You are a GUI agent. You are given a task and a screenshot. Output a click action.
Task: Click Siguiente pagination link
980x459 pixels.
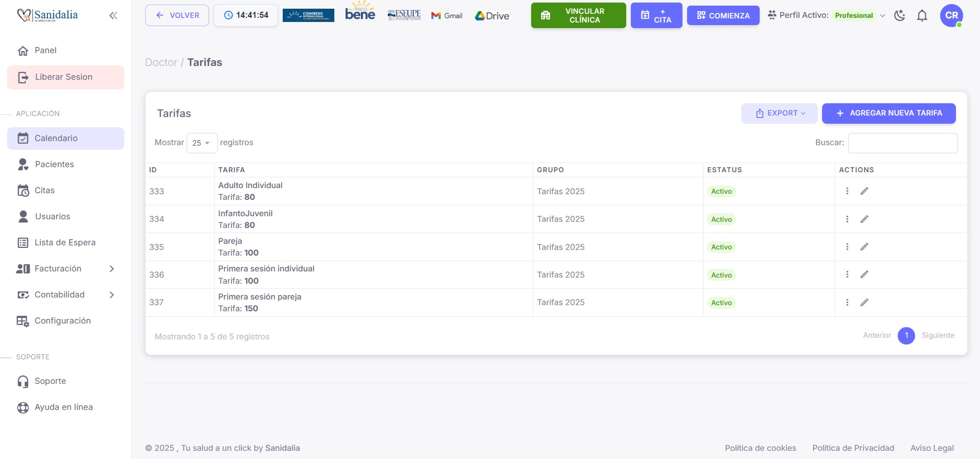point(938,336)
